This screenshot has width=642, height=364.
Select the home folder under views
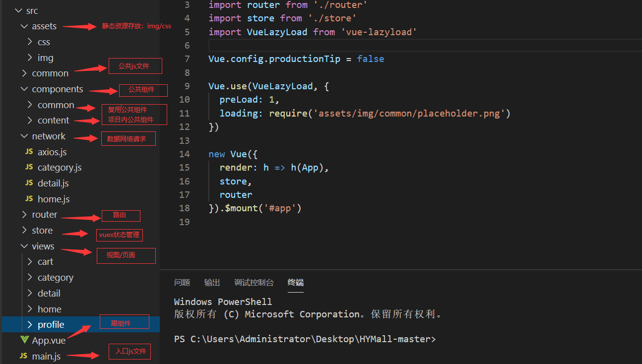coord(50,309)
